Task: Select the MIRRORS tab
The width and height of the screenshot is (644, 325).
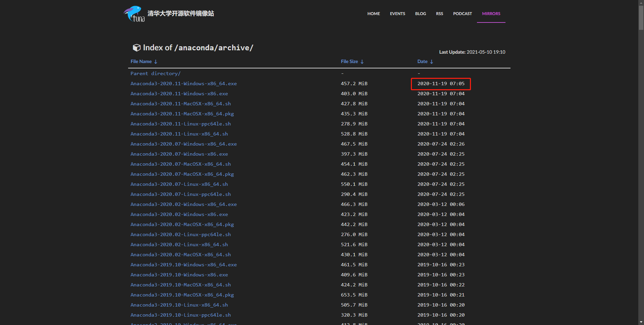Action: (x=491, y=14)
